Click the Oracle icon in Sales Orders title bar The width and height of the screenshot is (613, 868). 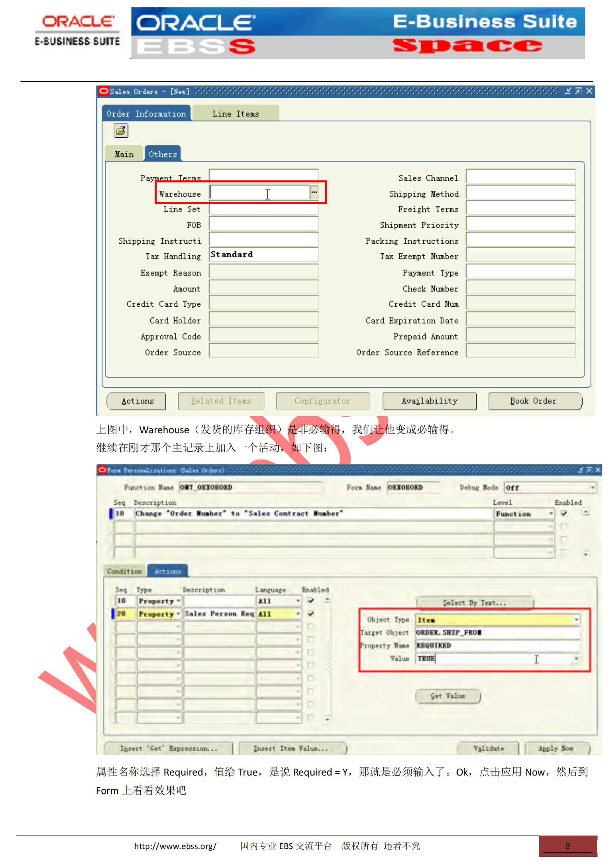104,91
